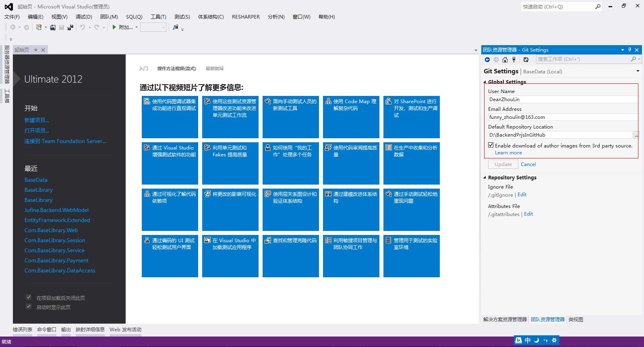Click the pin icon on 起始页 tab
The width and height of the screenshot is (644, 347).
tap(35, 50)
